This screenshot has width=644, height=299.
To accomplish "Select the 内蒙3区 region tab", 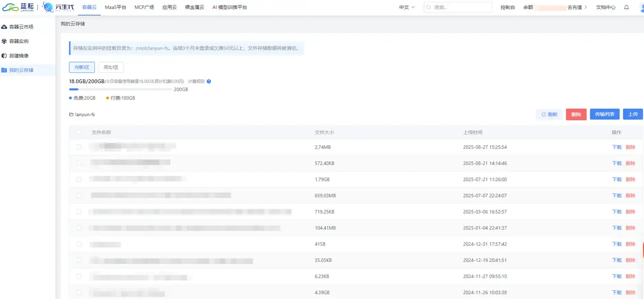I will (82, 67).
